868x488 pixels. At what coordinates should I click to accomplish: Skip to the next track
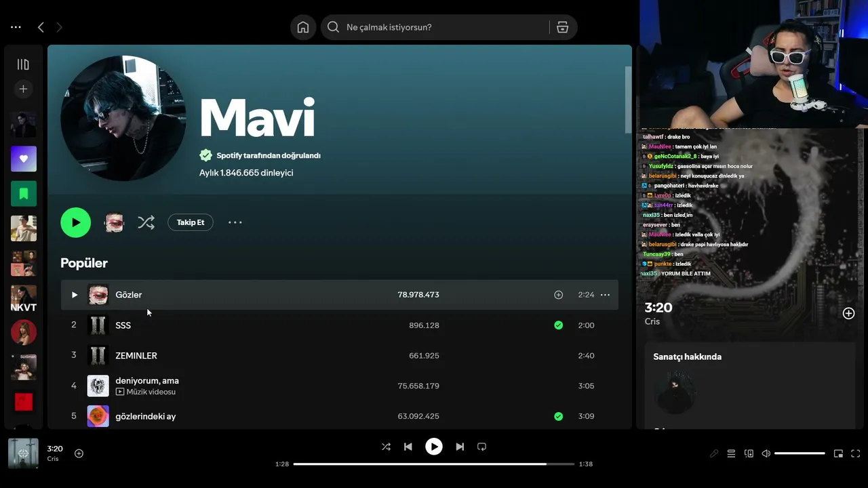point(460,447)
